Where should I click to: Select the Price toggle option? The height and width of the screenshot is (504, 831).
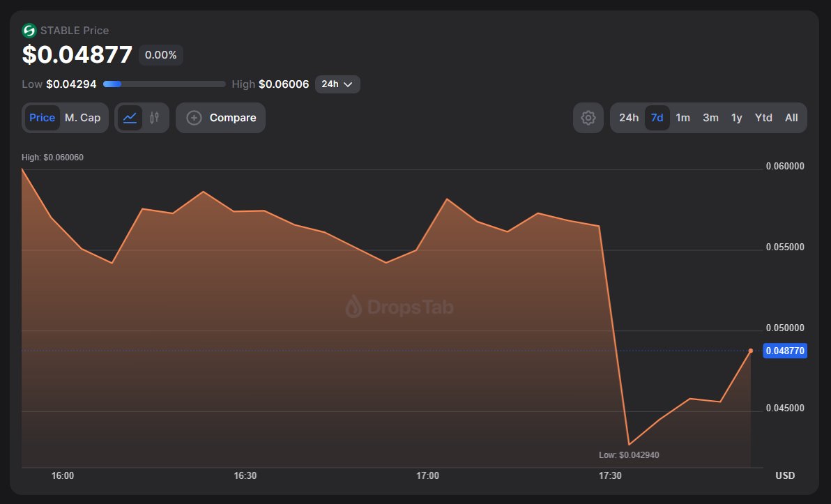click(x=42, y=118)
